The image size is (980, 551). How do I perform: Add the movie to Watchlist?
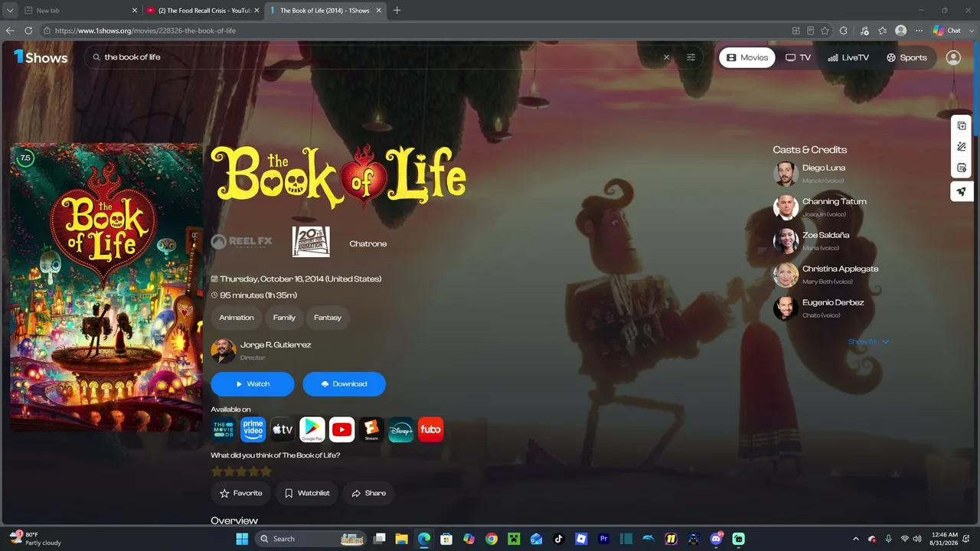click(307, 494)
